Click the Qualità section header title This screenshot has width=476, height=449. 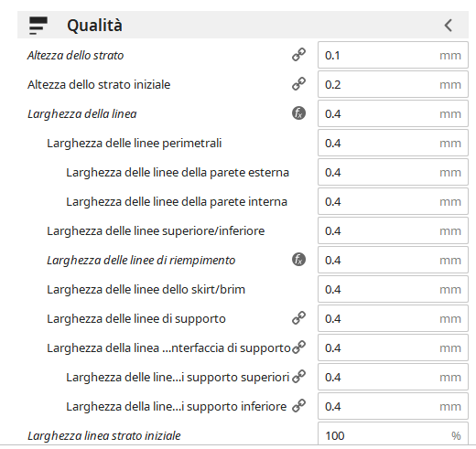click(x=94, y=26)
